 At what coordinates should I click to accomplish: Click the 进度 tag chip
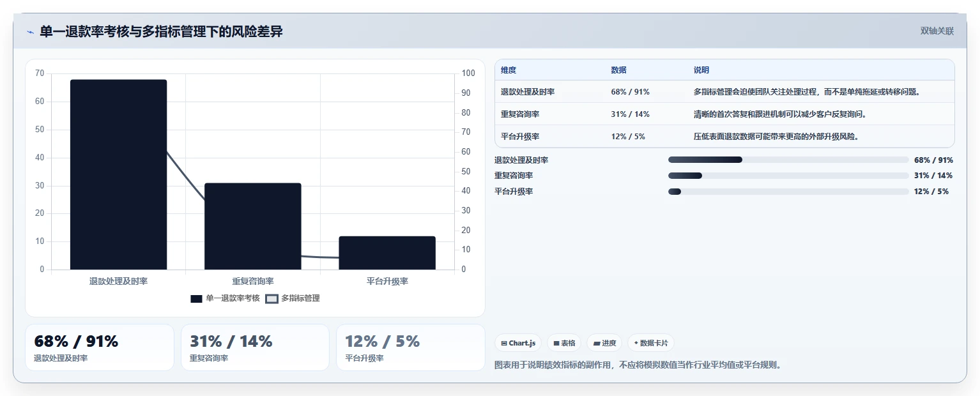[604, 343]
